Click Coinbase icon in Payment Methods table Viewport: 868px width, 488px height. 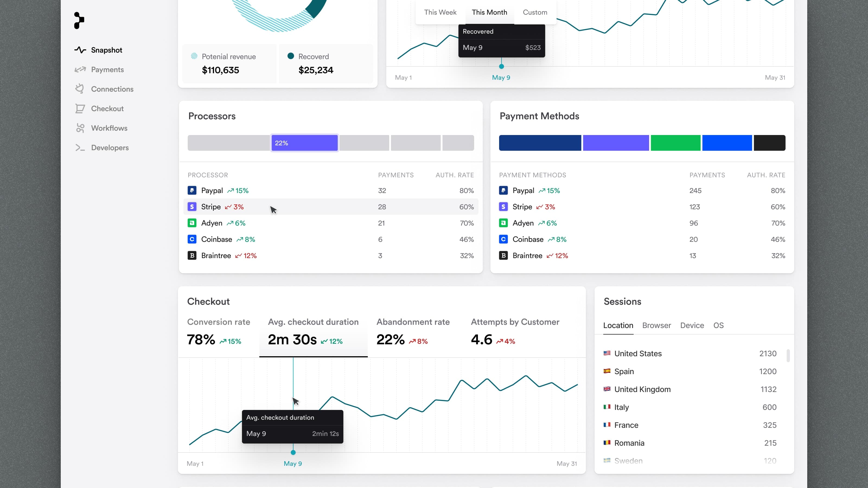(503, 239)
